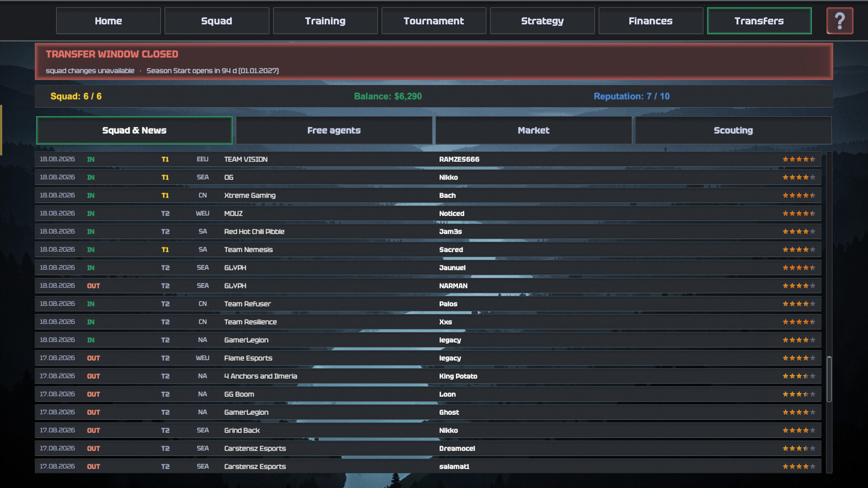Select legacy on the GamerLegion IN row
Image resolution: width=868 pixels, height=488 pixels.
pyautogui.click(x=450, y=340)
